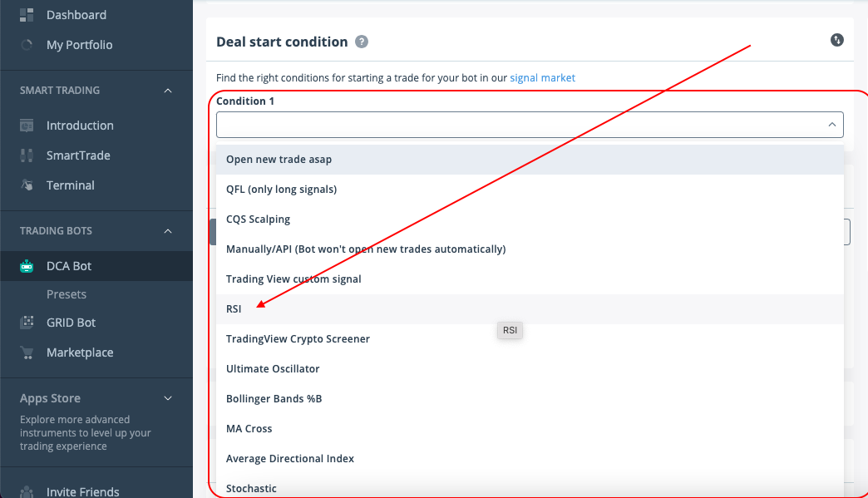
Task: Click the Deal start condition help icon
Action: click(362, 42)
